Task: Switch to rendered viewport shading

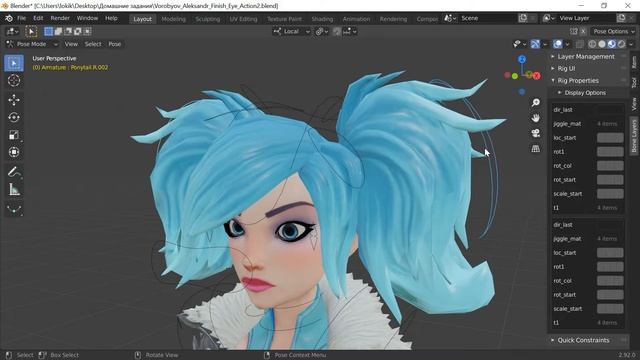Action: pyautogui.click(x=621, y=44)
